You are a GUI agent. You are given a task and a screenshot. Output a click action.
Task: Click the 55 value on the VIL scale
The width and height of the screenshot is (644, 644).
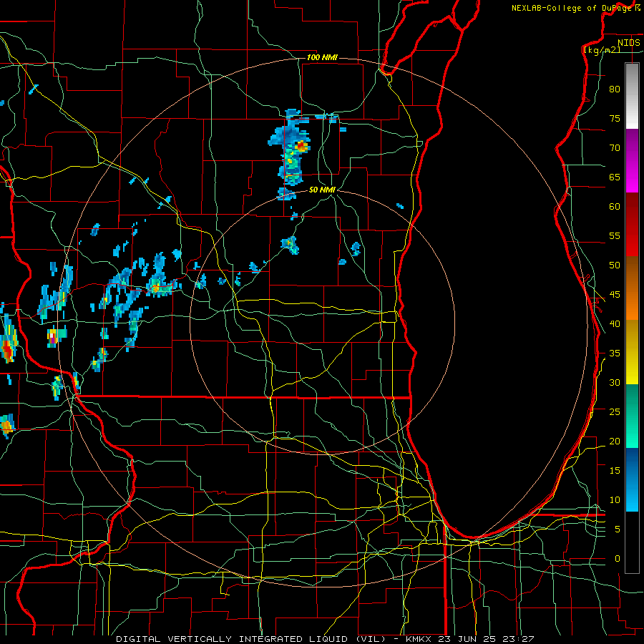click(x=615, y=235)
